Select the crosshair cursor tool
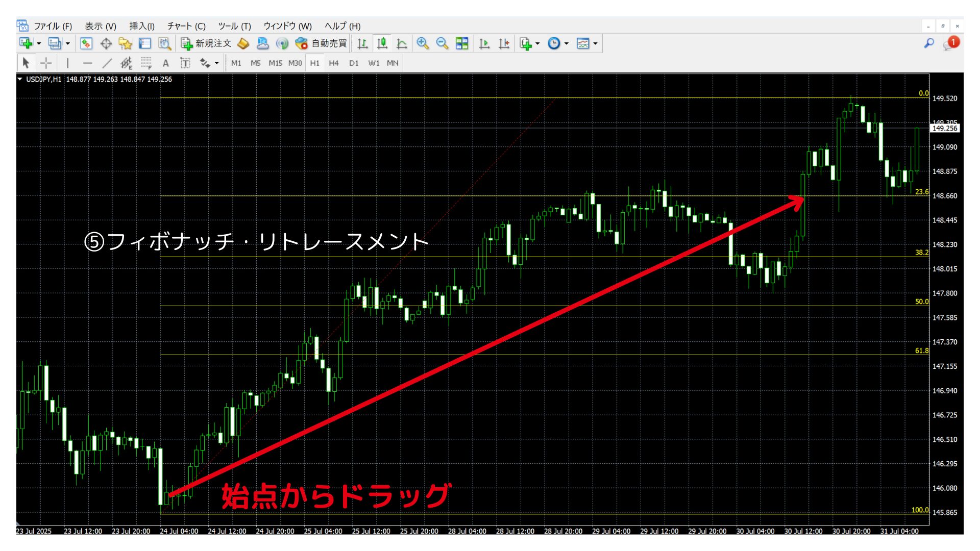This screenshot has width=980, height=551. 46,63
